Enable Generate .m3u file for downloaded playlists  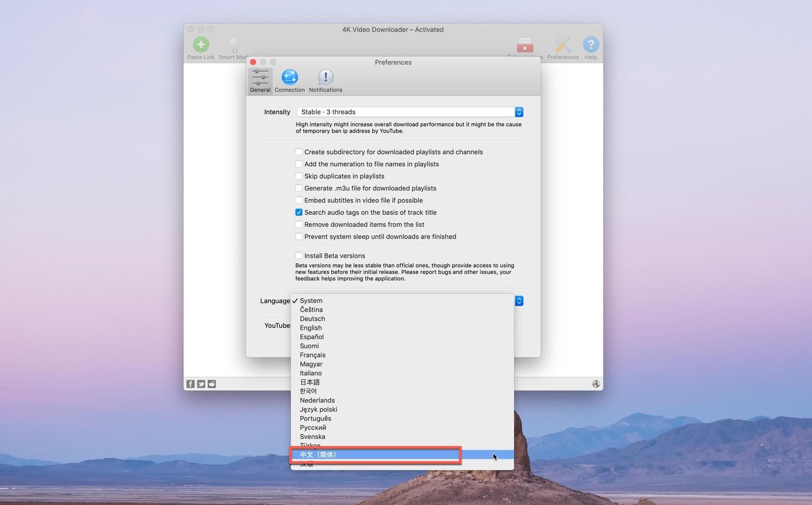[299, 188]
